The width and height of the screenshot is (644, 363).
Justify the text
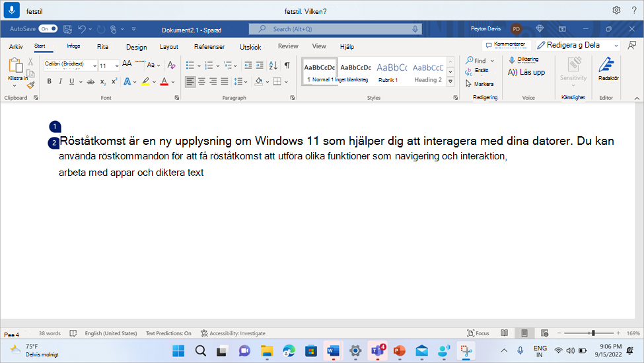click(x=225, y=81)
